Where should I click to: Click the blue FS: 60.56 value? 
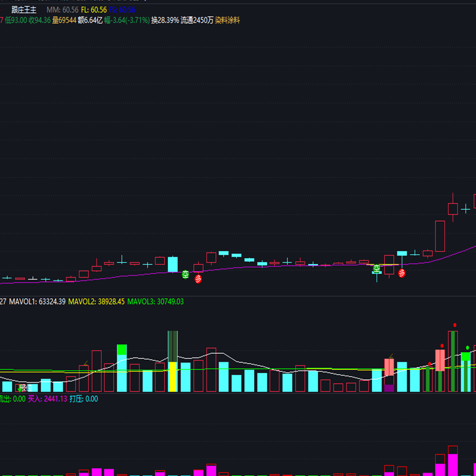click(x=122, y=10)
